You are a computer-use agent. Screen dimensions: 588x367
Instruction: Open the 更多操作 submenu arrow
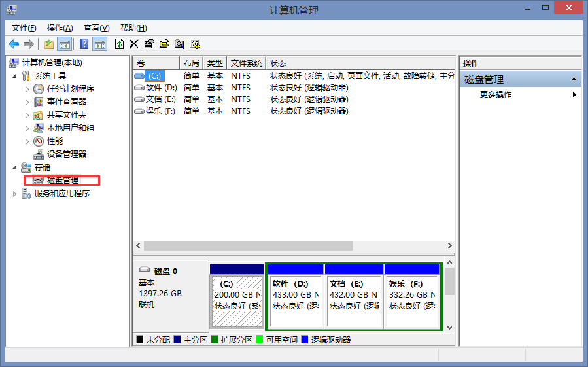pyautogui.click(x=574, y=95)
